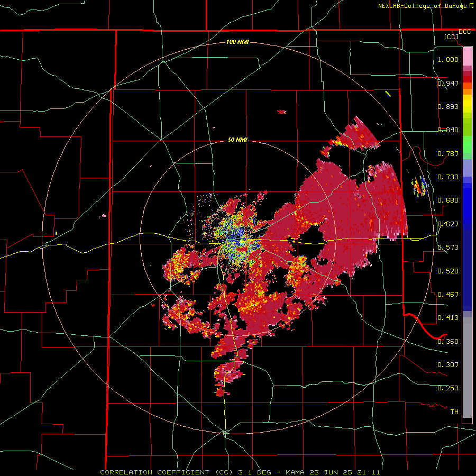Click the 100 NMI range ring label
This screenshot has width=476, height=476.
(237, 42)
